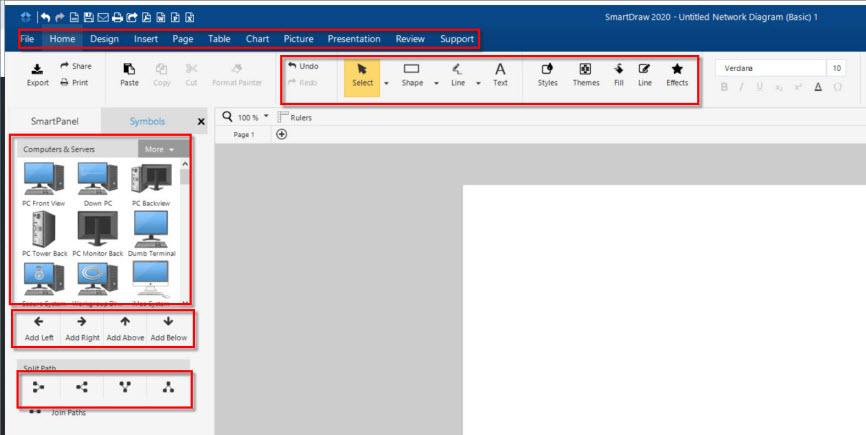Viewport: 866px width, 435px height.
Task: Click Undo in the Home ribbon
Action: click(303, 66)
